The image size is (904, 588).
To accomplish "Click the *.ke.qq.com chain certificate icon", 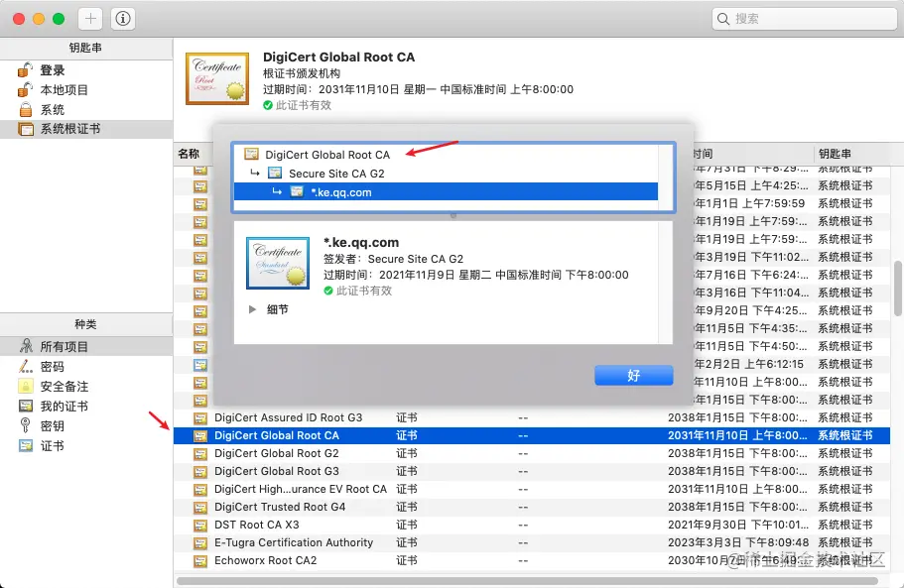I will [x=297, y=191].
